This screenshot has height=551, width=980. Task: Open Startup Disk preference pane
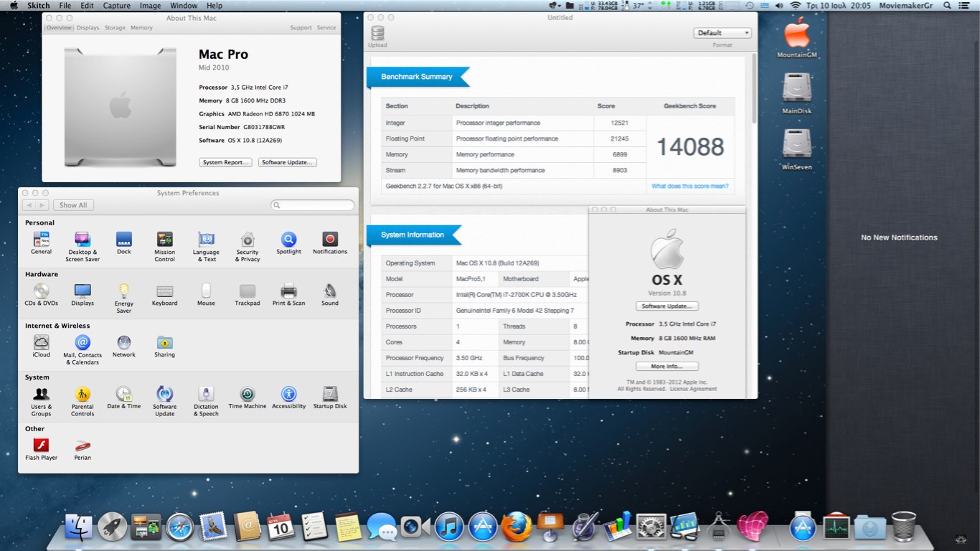tap(330, 398)
